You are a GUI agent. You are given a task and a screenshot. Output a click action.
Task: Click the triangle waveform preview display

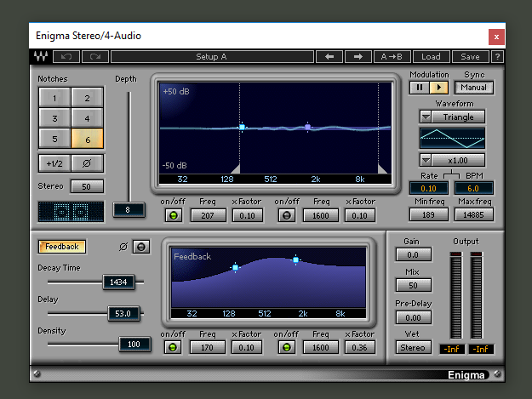(x=452, y=139)
